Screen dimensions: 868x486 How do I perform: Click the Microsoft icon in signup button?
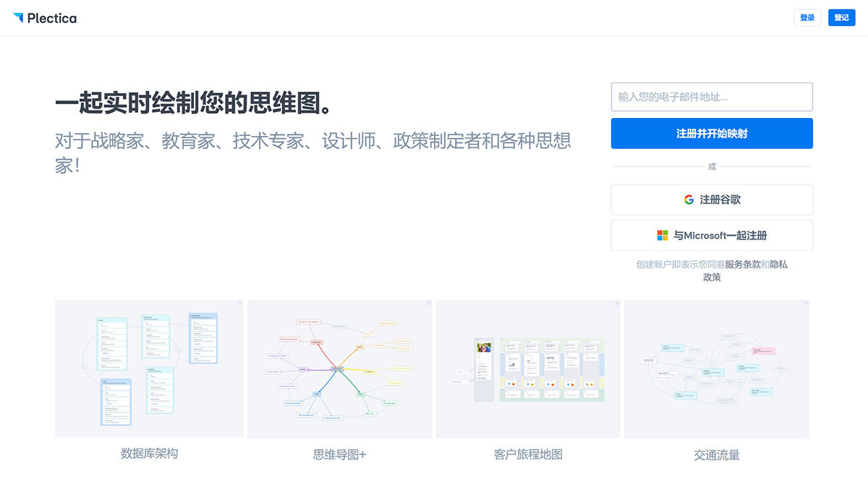[663, 235]
